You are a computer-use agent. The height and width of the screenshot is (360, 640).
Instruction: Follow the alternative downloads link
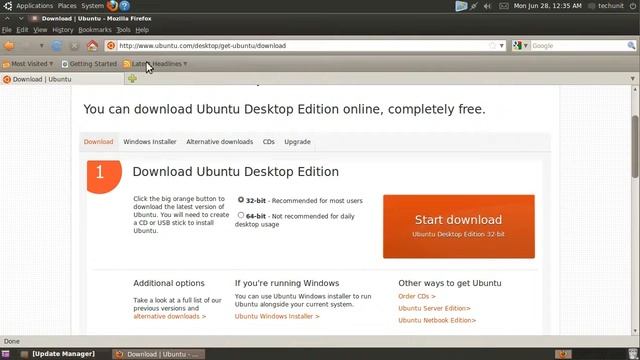pyautogui.click(x=170, y=316)
